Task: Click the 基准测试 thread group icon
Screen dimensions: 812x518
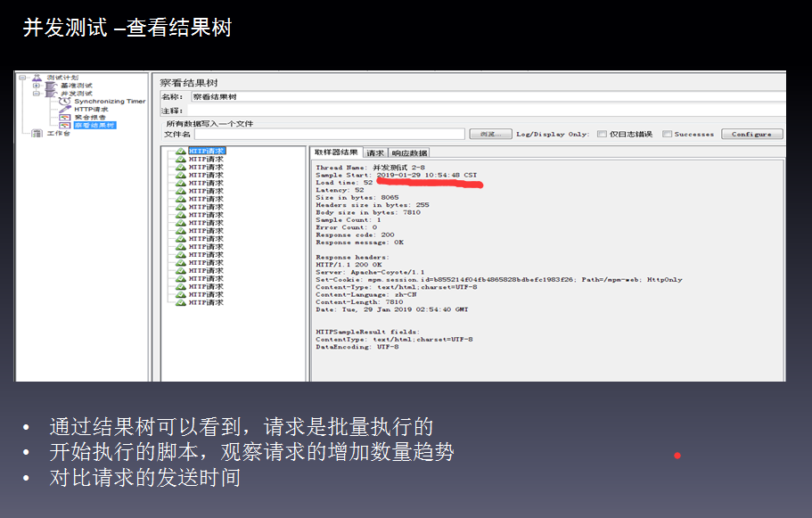Action: tap(51, 86)
